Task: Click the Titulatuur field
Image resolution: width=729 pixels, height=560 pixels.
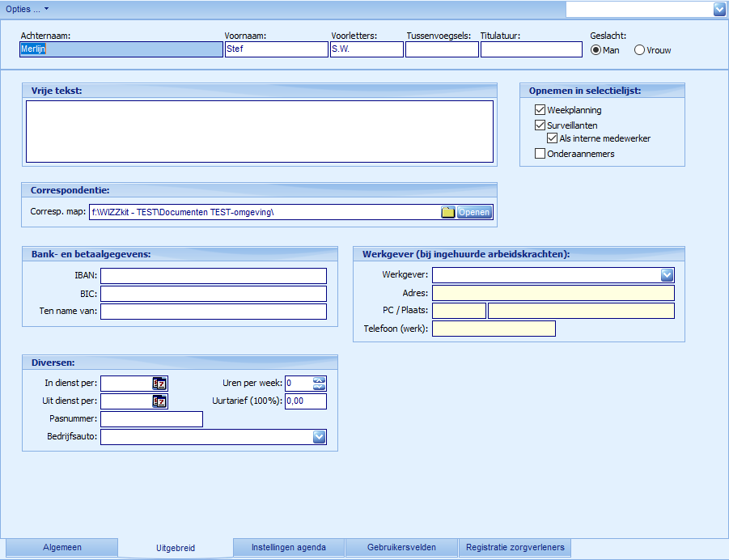Action: point(531,49)
